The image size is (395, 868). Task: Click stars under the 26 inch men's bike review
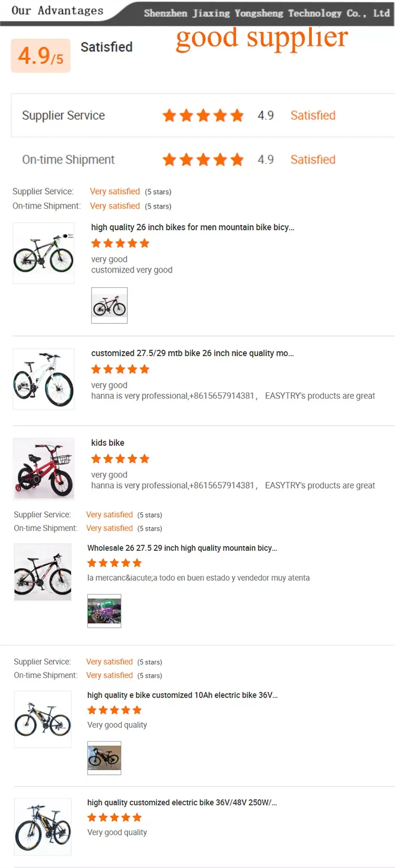[x=120, y=244]
